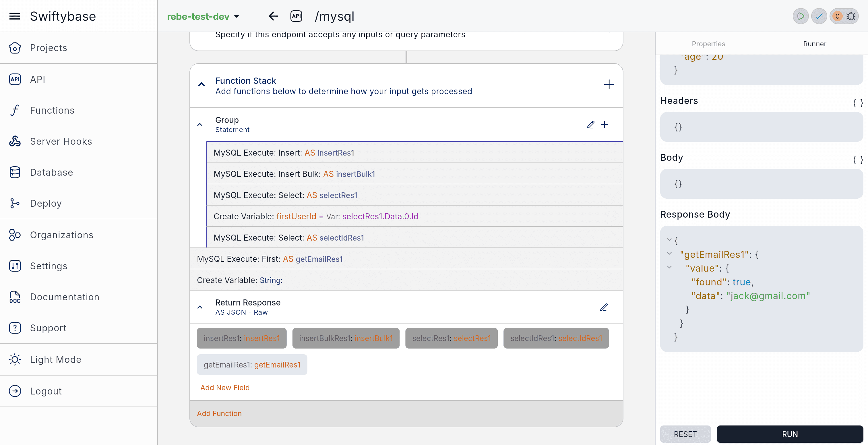This screenshot has width=868, height=445.
Task: Run the endpoint with the play icon
Action: (x=801, y=16)
